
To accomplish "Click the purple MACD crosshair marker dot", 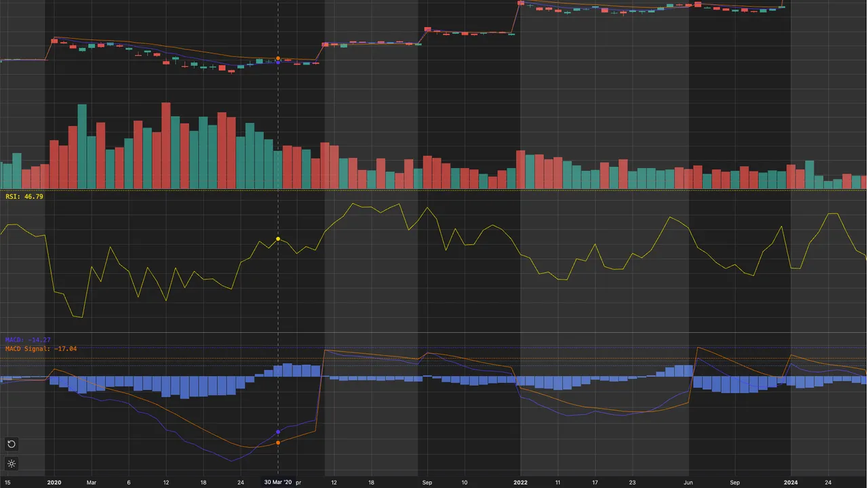I will [x=278, y=432].
